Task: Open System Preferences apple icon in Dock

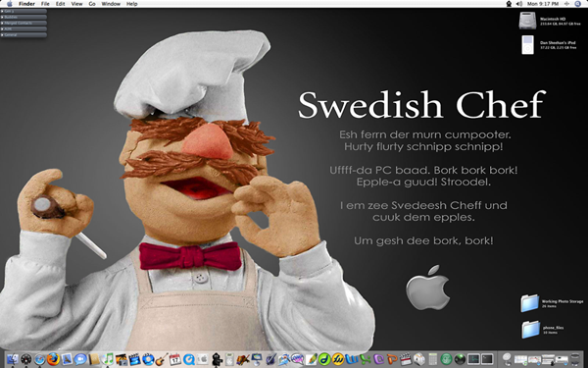Action: (202, 359)
